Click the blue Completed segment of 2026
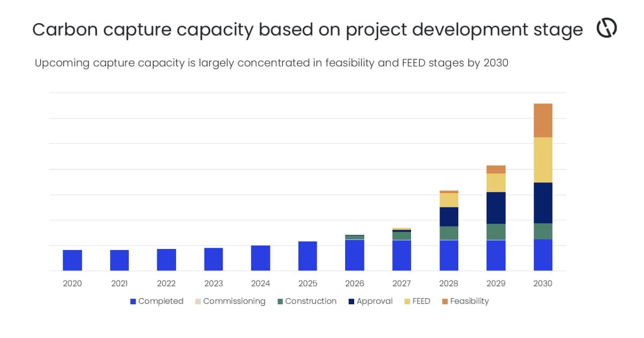This screenshot has width=644, height=338. [355, 255]
